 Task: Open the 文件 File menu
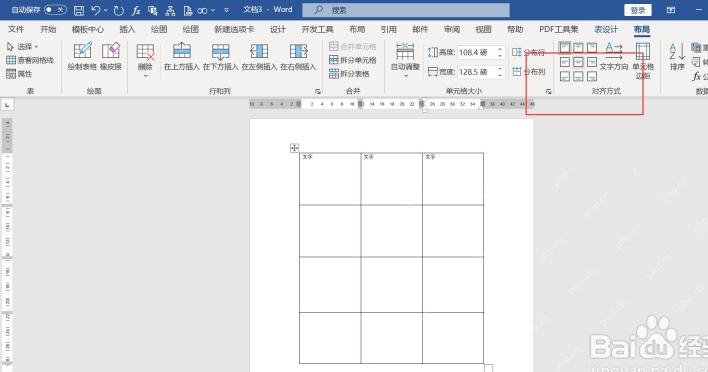coord(16,29)
